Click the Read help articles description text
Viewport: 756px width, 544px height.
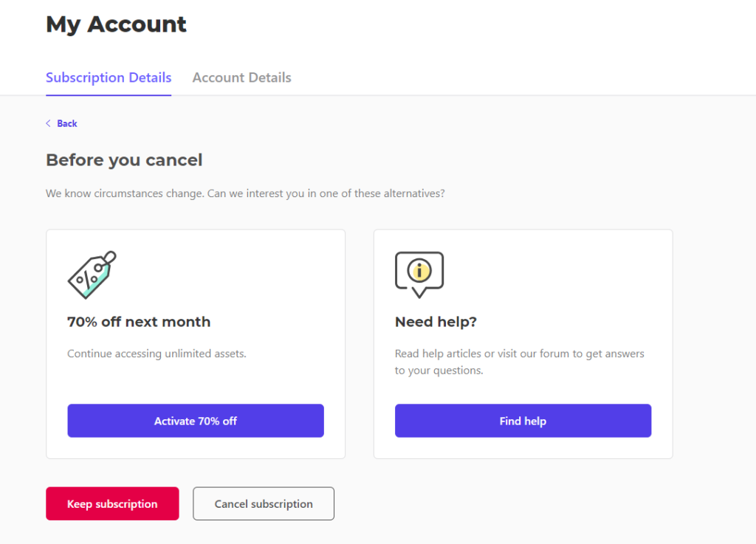pyautogui.click(x=519, y=362)
